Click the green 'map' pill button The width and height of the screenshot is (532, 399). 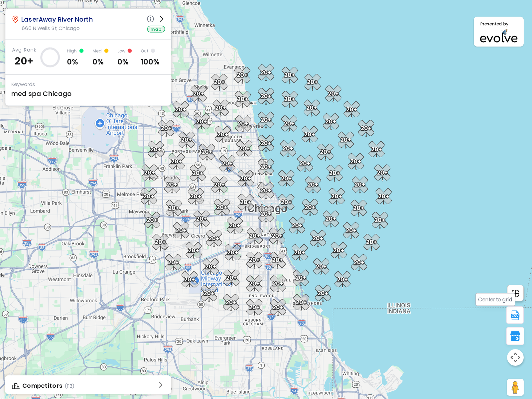point(156,29)
